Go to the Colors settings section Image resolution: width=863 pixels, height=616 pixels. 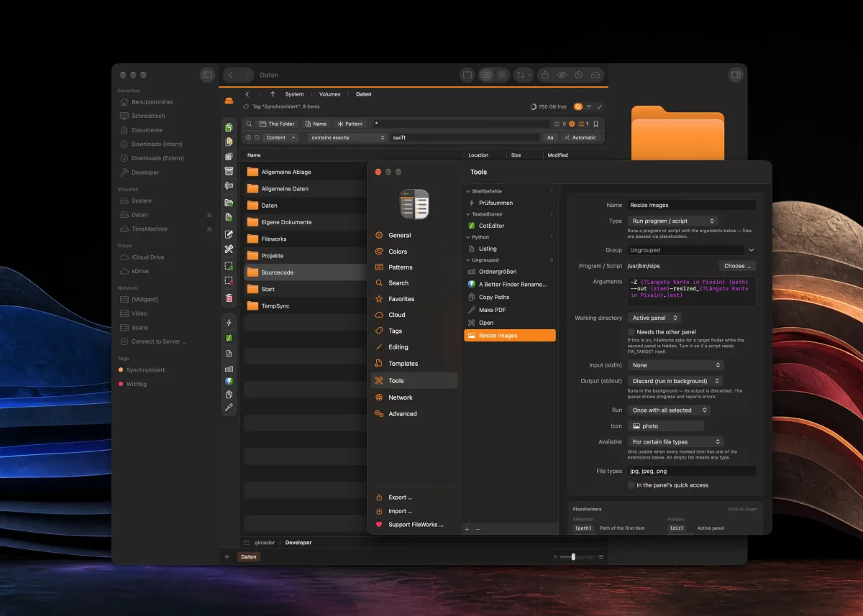click(x=414, y=252)
